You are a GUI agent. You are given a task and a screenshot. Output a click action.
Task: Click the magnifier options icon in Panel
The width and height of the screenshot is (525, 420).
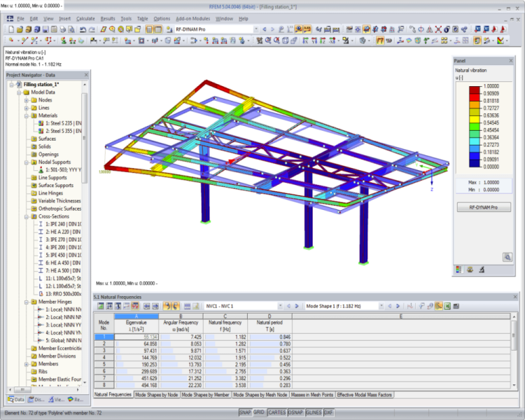[507, 257]
